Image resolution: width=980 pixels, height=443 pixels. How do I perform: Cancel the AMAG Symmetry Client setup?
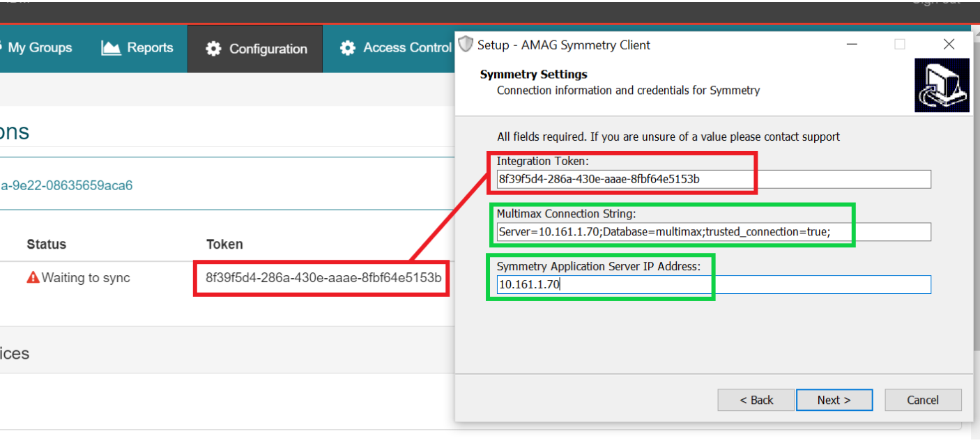[923, 400]
